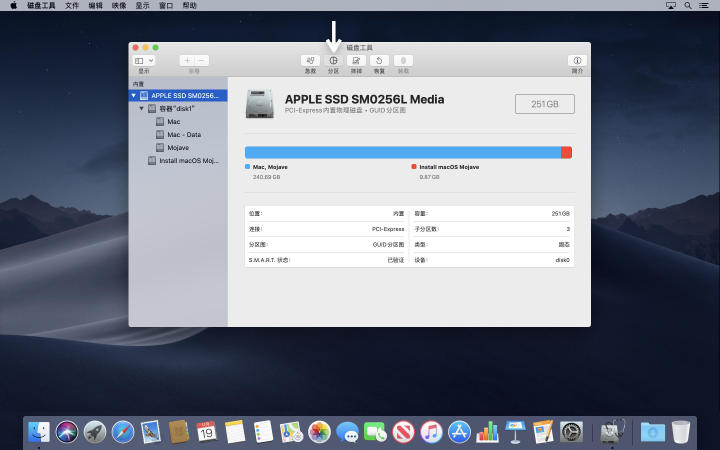This screenshot has width=720, height=450.
Task: Open the Apple menu
Action: coord(13,6)
